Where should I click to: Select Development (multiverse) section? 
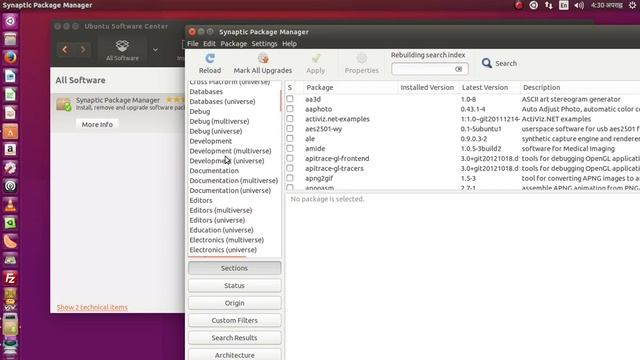[230, 151]
